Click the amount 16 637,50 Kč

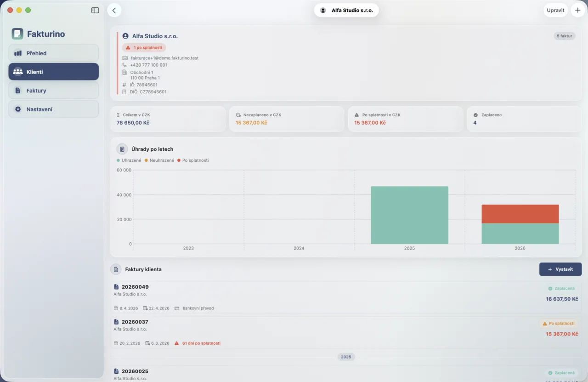click(562, 299)
